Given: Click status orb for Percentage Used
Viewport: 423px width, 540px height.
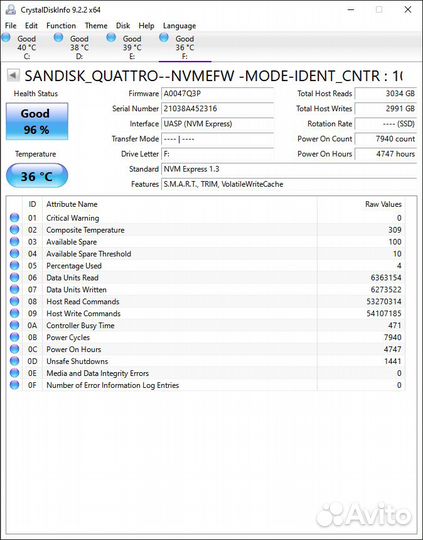Looking at the screenshot, I should pyautogui.click(x=14, y=266).
